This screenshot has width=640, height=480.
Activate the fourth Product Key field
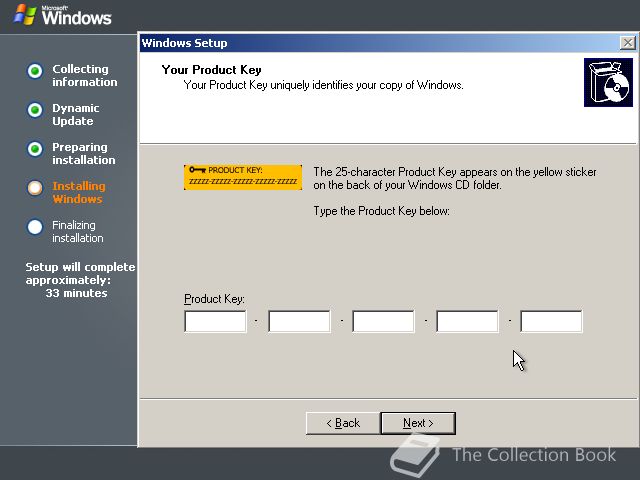467,321
